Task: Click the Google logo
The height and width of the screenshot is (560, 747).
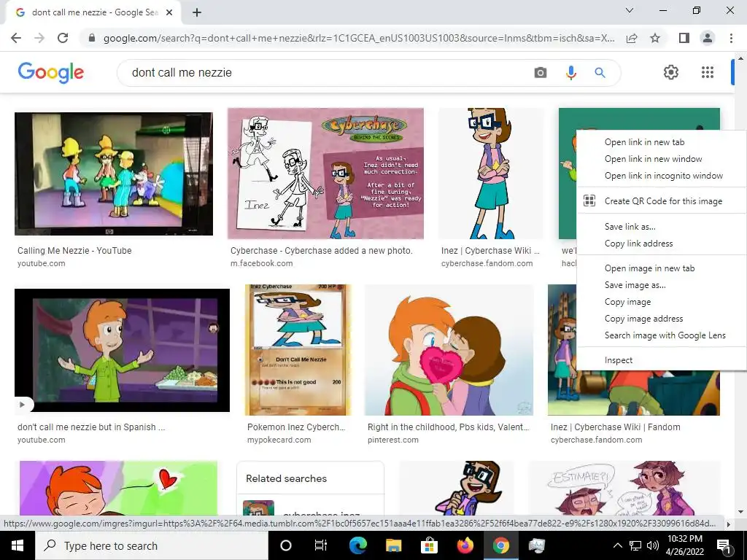Action: (50, 72)
